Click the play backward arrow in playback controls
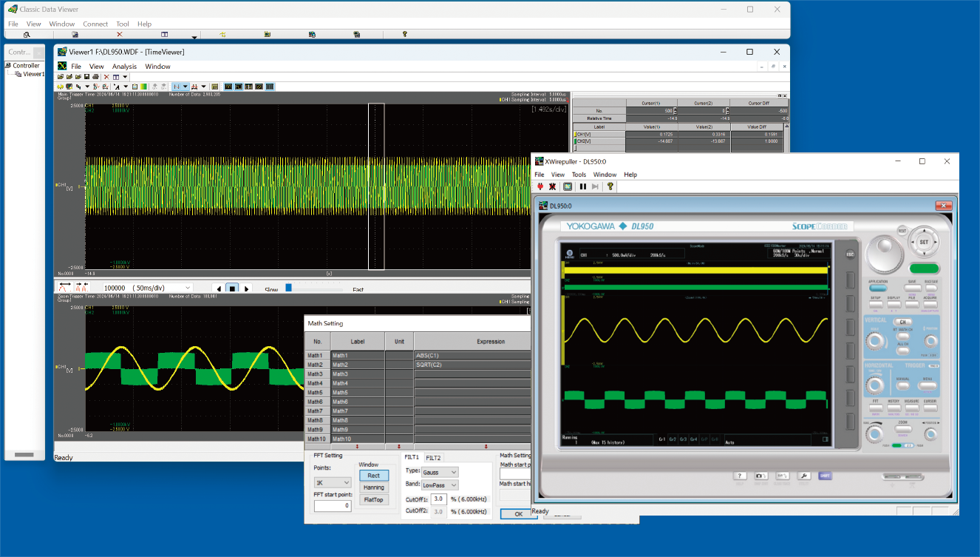Image resolution: width=980 pixels, height=557 pixels. point(217,288)
